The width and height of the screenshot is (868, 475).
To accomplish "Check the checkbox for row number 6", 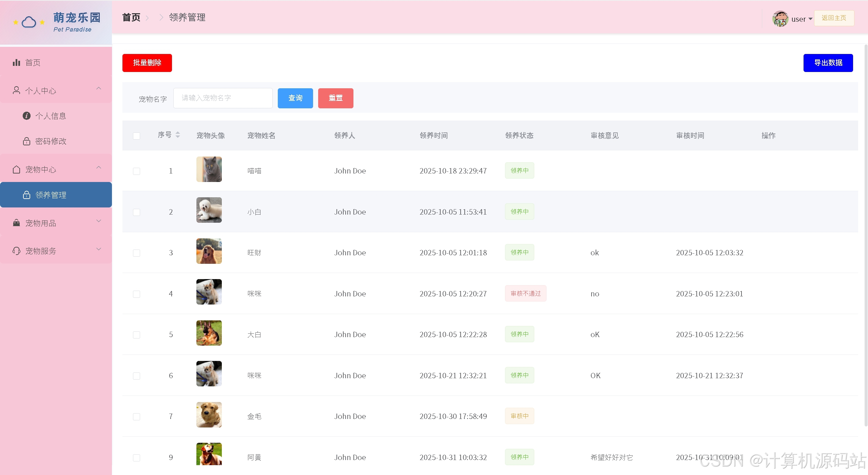I will [136, 376].
